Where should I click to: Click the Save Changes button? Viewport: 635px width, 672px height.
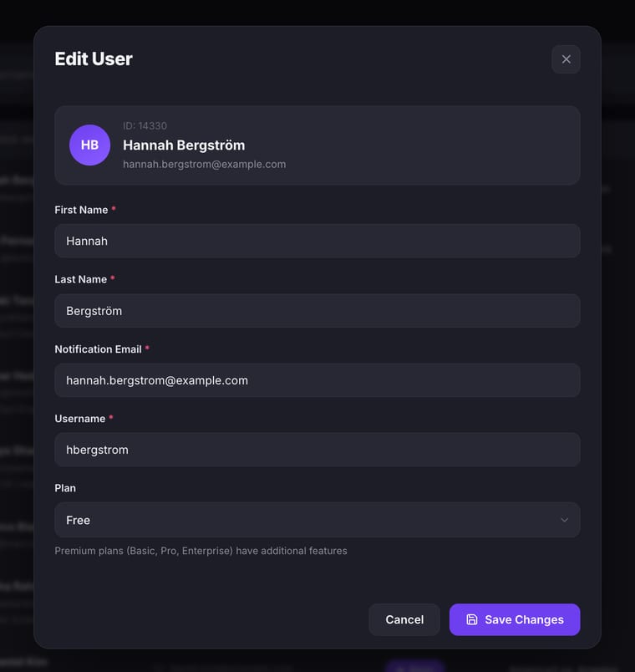515,619
